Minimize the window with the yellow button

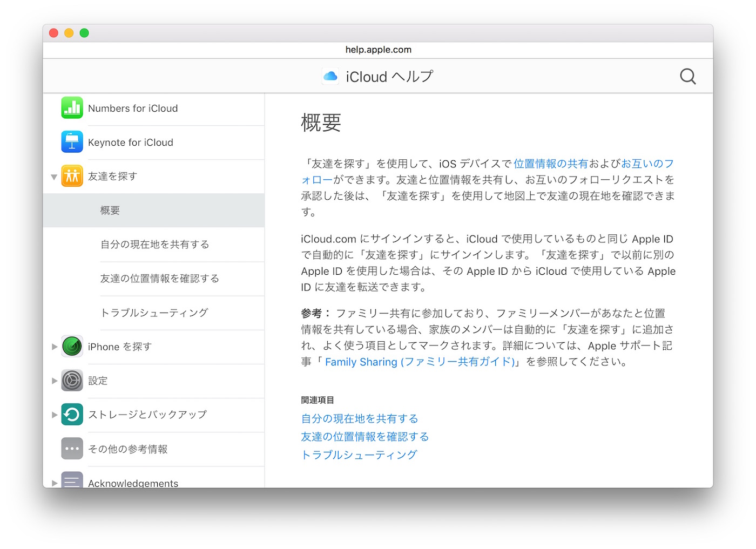click(69, 33)
